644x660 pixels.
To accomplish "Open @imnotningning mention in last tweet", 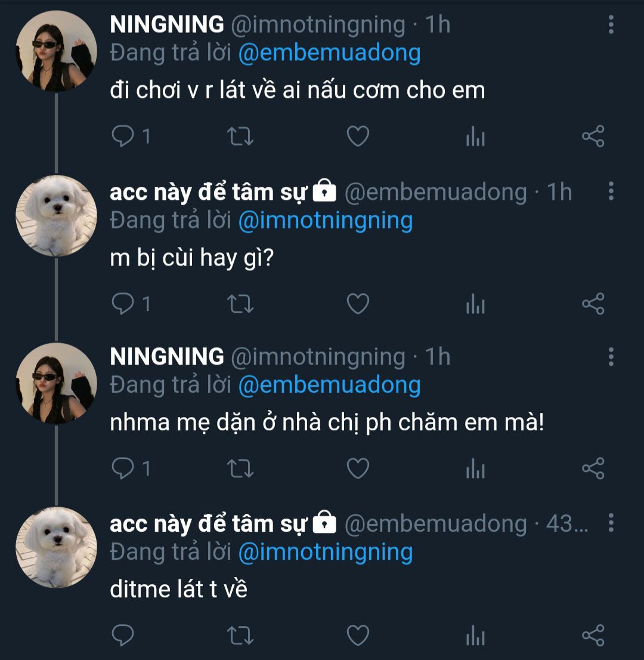I will click(x=325, y=552).
